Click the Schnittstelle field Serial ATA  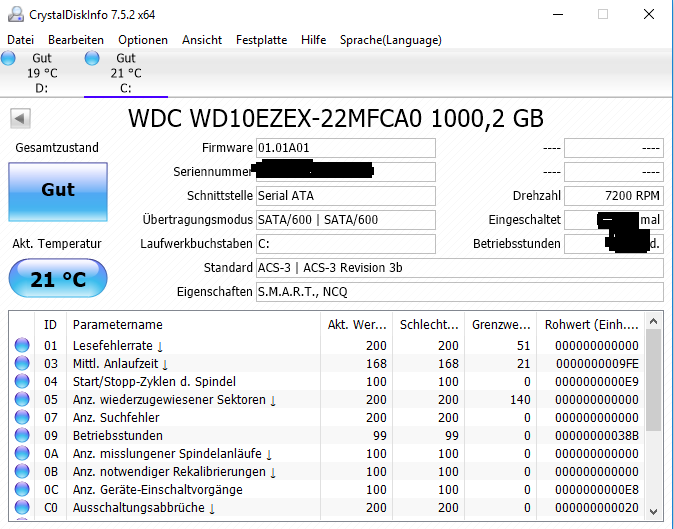point(346,196)
